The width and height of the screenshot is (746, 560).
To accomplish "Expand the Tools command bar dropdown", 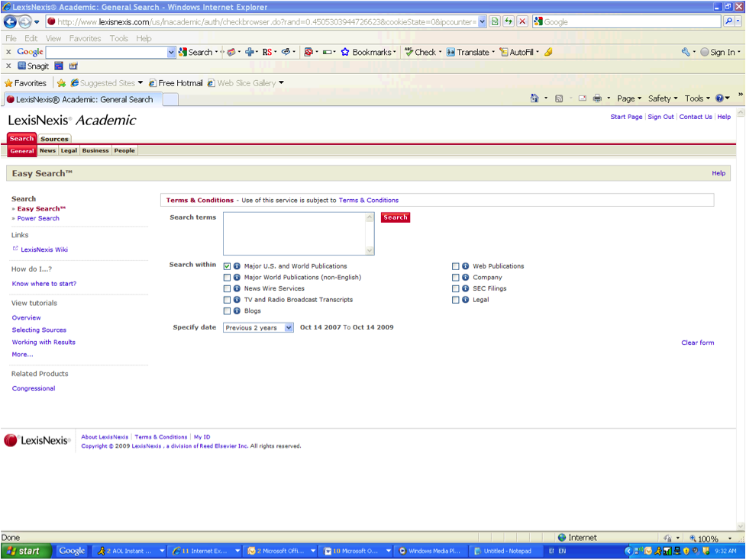I will [697, 98].
